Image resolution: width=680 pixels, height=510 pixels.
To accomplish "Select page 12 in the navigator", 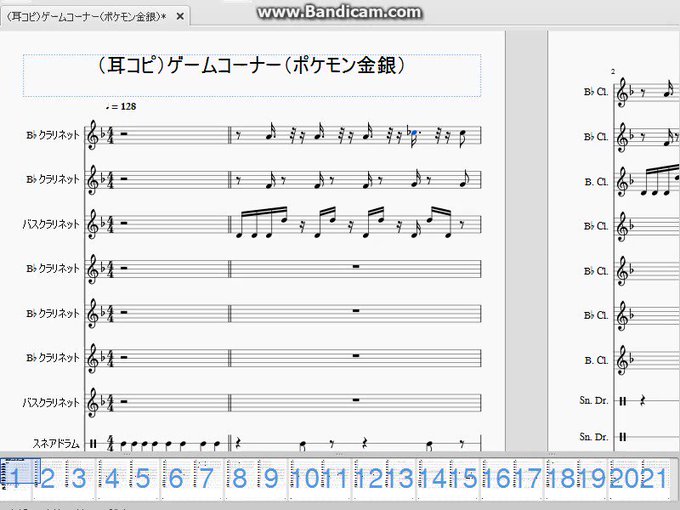I will point(368,479).
